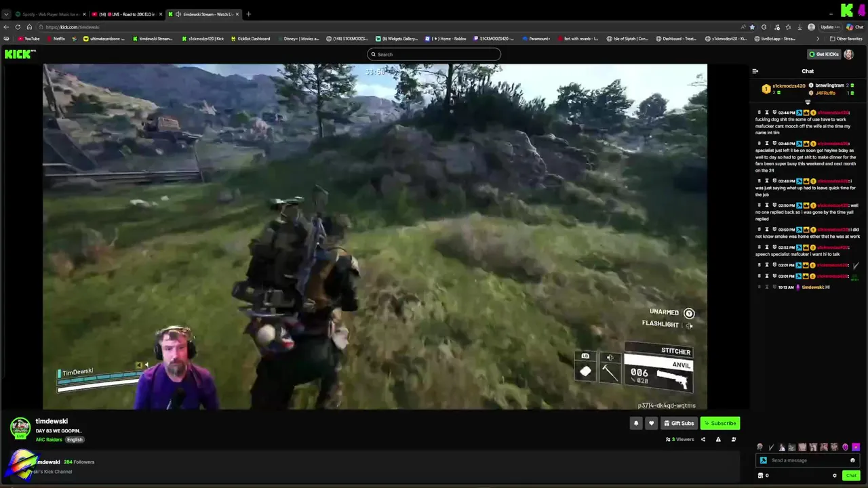
Task: Follow the channel with the heart icon
Action: (x=651, y=423)
